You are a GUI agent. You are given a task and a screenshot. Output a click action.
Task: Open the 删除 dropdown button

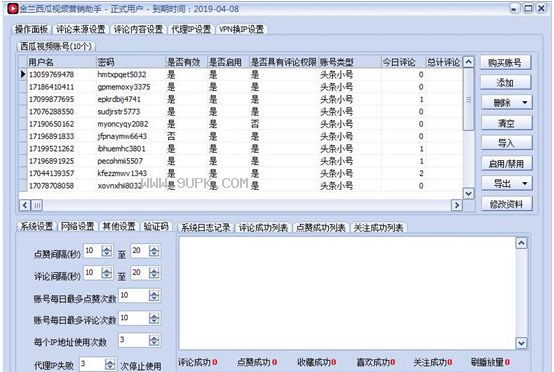(506, 103)
